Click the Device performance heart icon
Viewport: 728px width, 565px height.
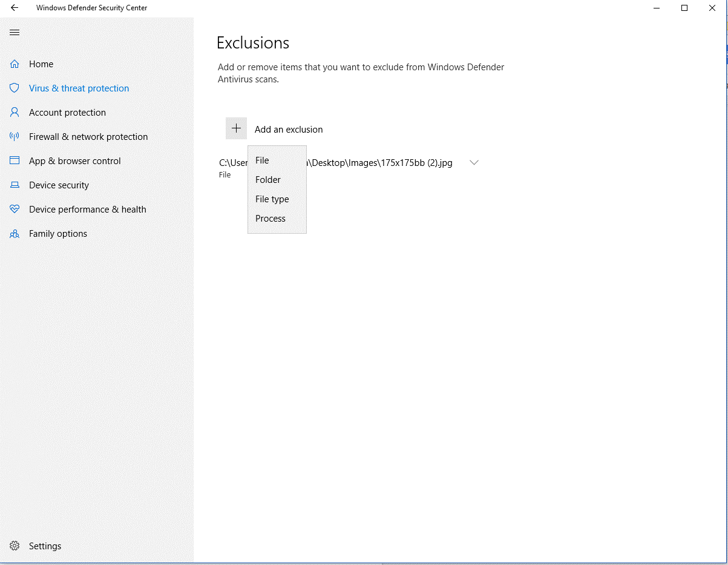coord(15,209)
